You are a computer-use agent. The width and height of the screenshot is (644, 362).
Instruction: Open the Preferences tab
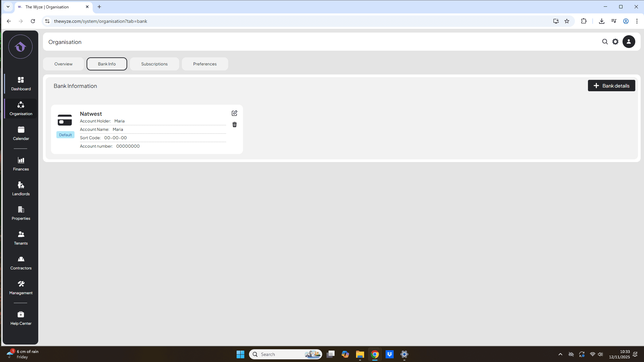pos(205,64)
